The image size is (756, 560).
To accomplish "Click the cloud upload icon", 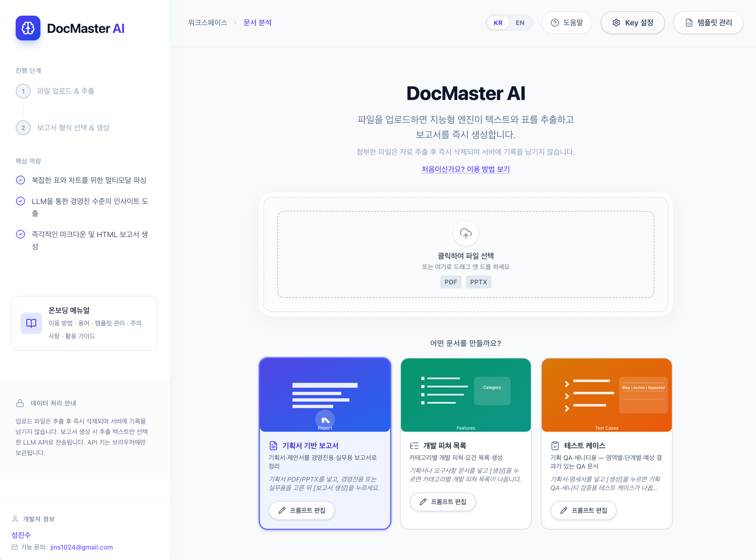I will (465, 233).
